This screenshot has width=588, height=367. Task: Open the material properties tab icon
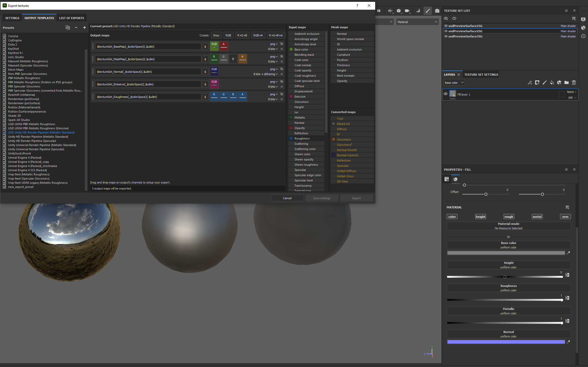(456, 179)
